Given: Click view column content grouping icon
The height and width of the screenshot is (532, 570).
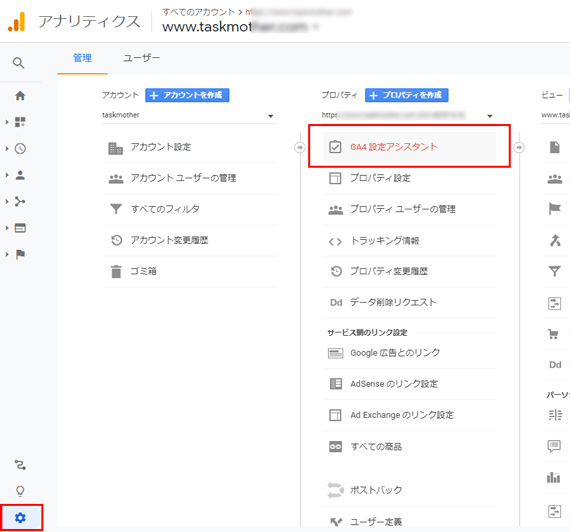Looking at the screenshot, I should click(555, 240).
